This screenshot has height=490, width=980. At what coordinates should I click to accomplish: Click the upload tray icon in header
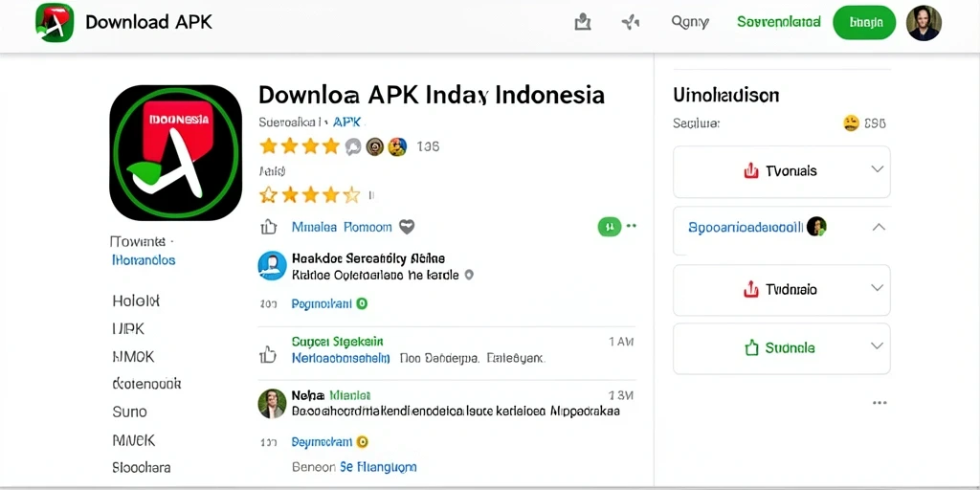pyautogui.click(x=583, y=23)
